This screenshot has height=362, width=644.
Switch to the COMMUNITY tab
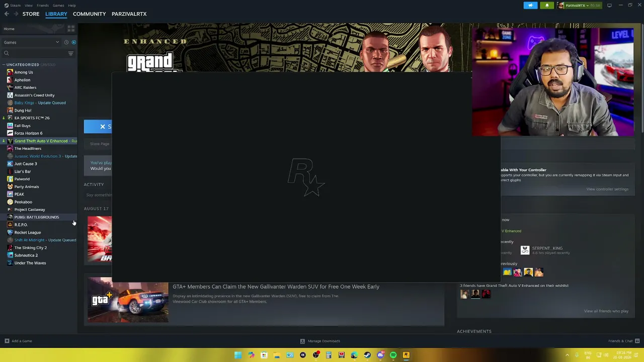pyautogui.click(x=89, y=14)
